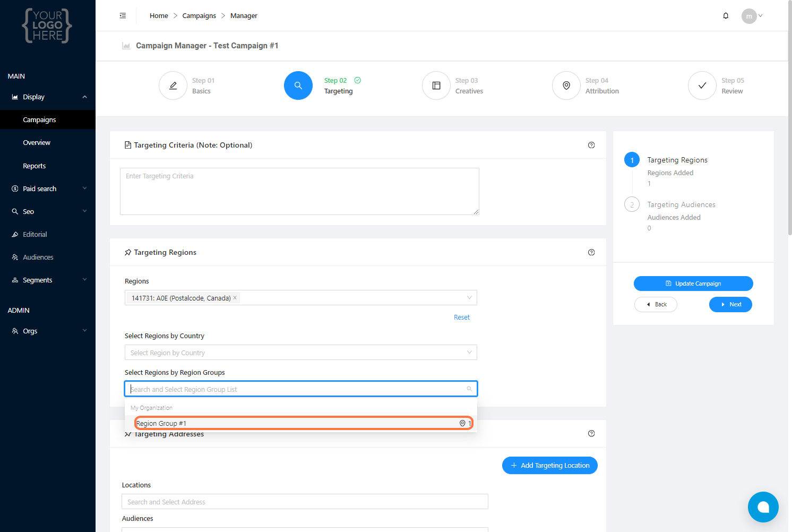Click the Step 05 Review checkmark icon
792x532 pixels.
coord(702,85)
